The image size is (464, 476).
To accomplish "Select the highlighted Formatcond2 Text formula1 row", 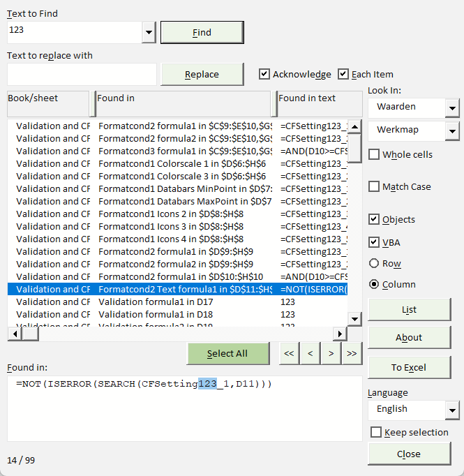I will coord(177,290).
